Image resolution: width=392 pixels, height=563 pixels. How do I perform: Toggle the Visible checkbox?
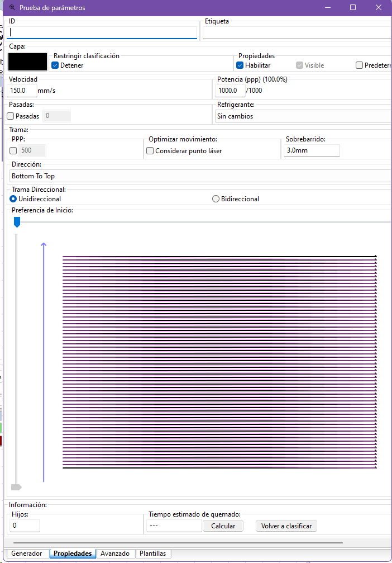pos(299,65)
